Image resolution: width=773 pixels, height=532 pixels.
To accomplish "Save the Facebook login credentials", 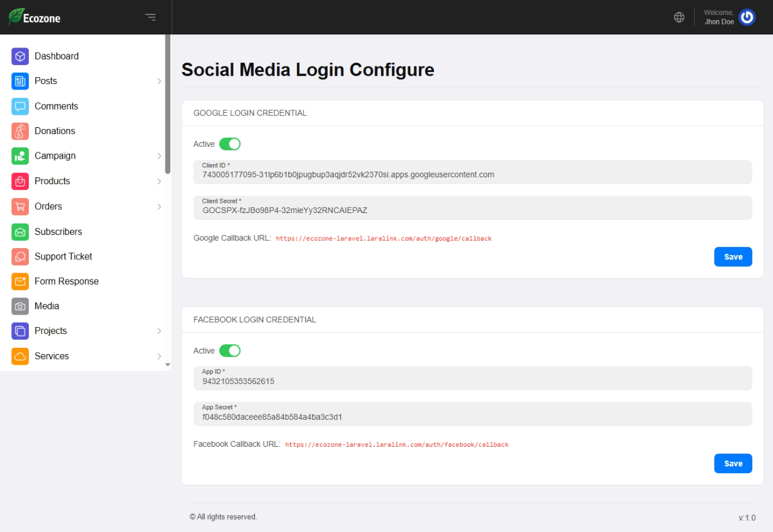I will tap(733, 464).
